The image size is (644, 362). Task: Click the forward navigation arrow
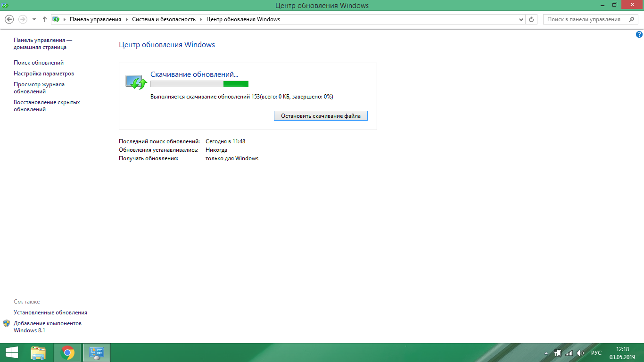(x=23, y=19)
